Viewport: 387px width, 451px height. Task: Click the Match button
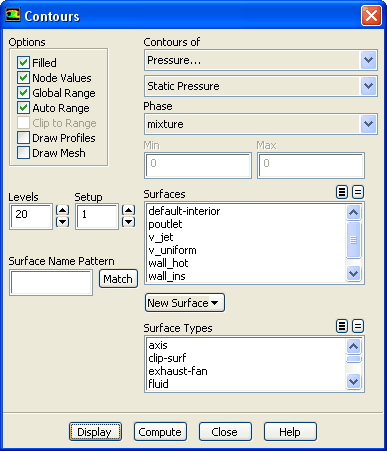(x=118, y=279)
